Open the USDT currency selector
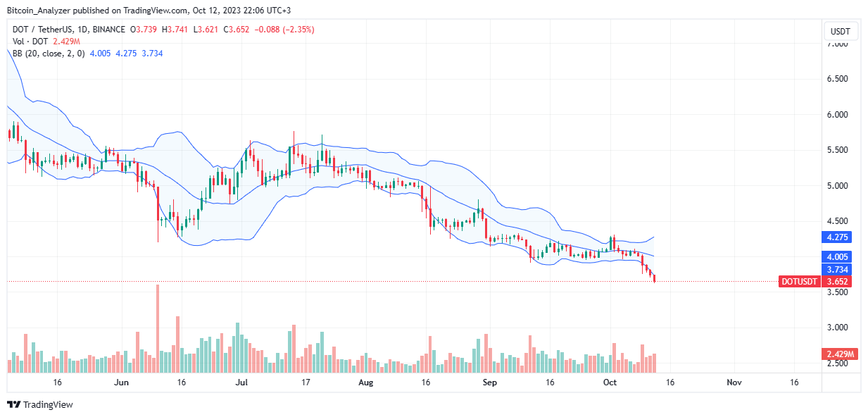This screenshot has width=868, height=417. point(841,32)
